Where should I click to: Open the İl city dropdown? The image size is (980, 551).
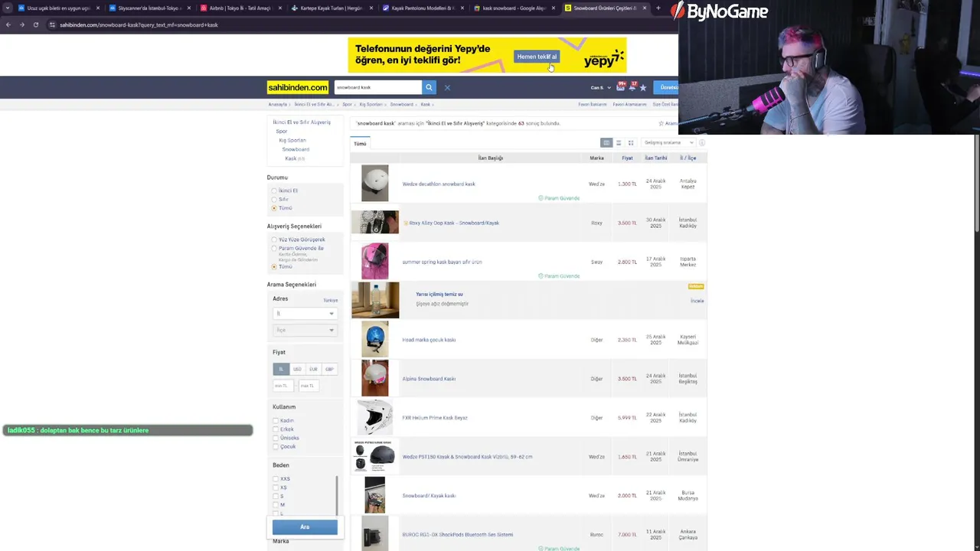305,313
